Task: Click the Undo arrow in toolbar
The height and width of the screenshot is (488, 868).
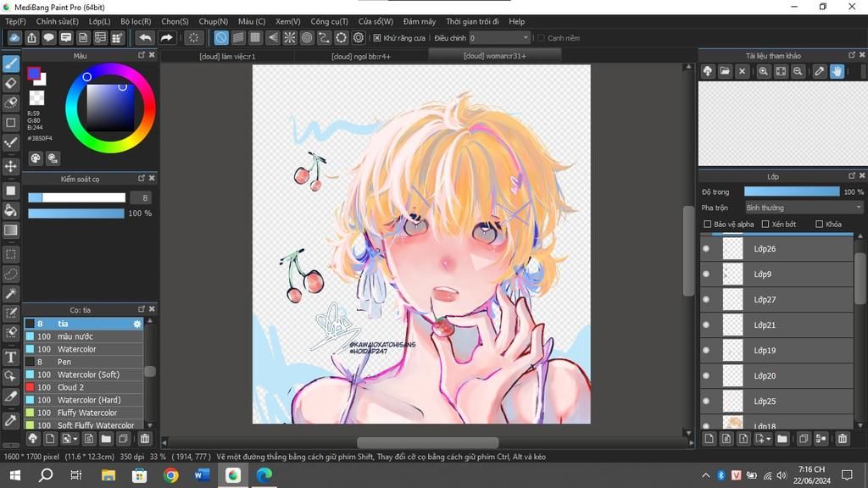Action: click(145, 37)
